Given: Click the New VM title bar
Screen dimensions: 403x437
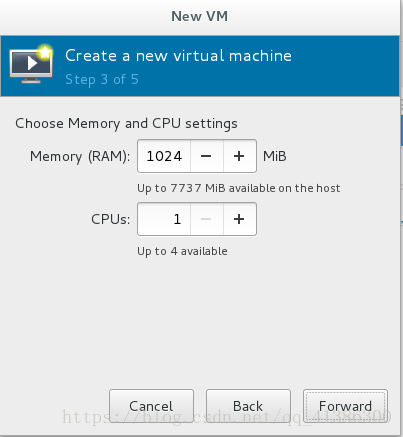Looking at the screenshot, I should (199, 16).
